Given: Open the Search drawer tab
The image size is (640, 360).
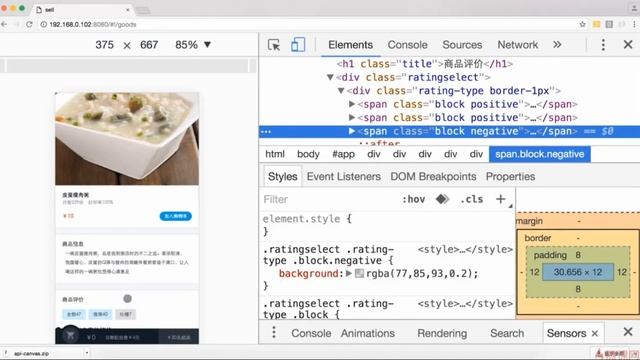Looking at the screenshot, I should (x=507, y=333).
